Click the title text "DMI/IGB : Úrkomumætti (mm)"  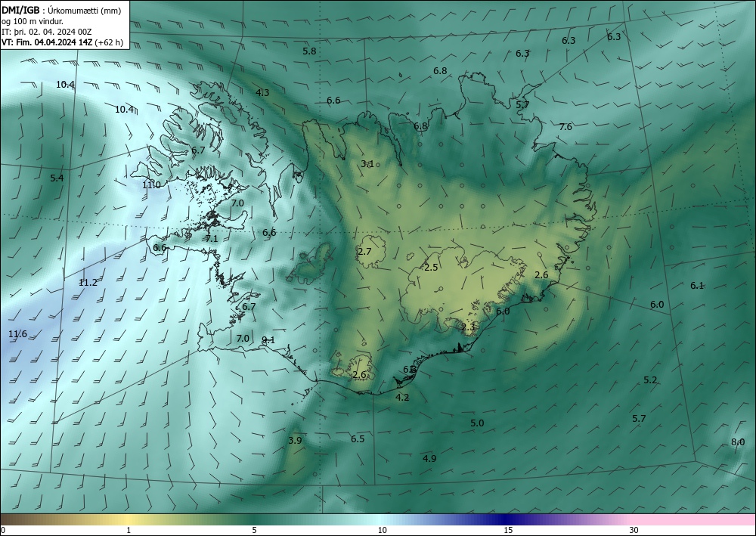point(61,11)
